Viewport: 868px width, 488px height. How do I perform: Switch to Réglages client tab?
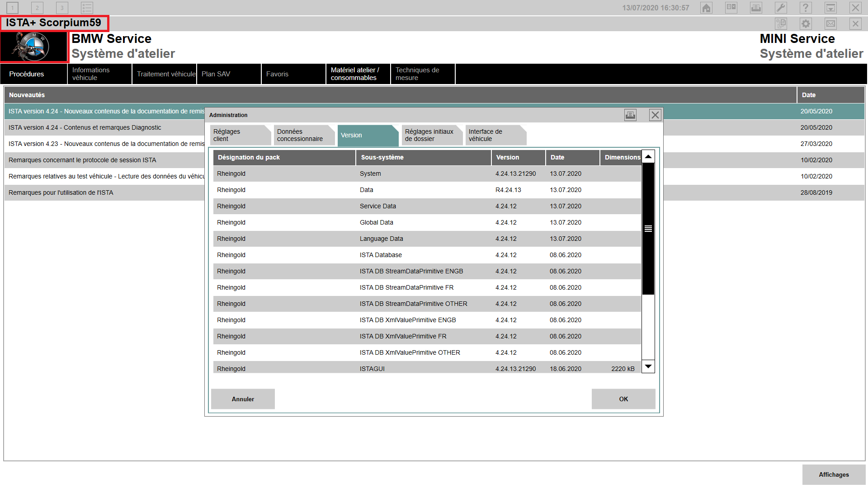click(240, 135)
